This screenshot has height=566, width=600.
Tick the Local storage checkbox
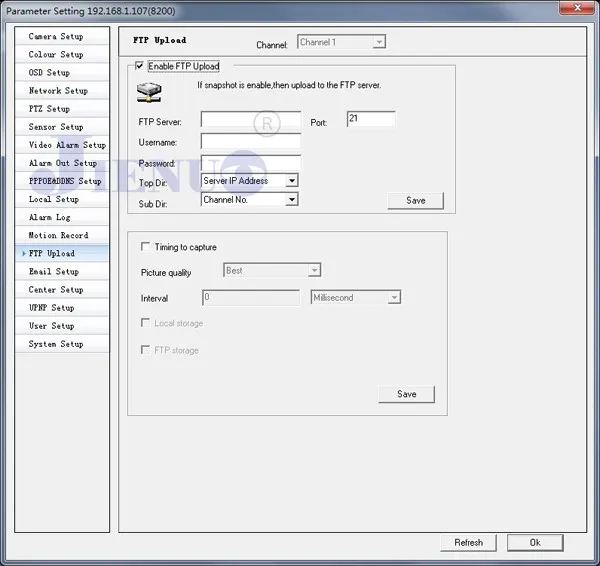(x=145, y=323)
